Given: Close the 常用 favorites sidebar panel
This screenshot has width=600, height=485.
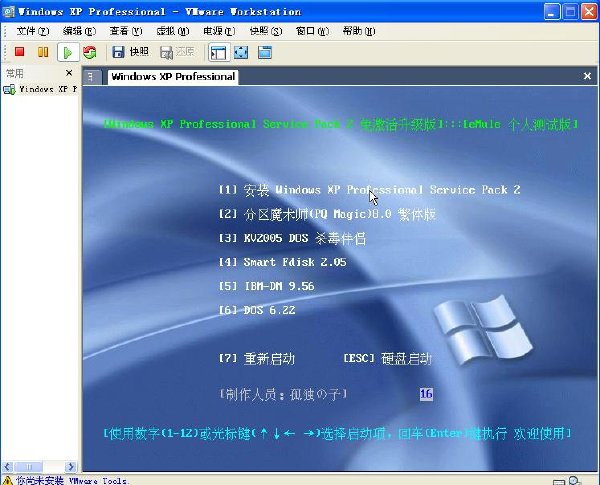Looking at the screenshot, I should click(x=69, y=73).
